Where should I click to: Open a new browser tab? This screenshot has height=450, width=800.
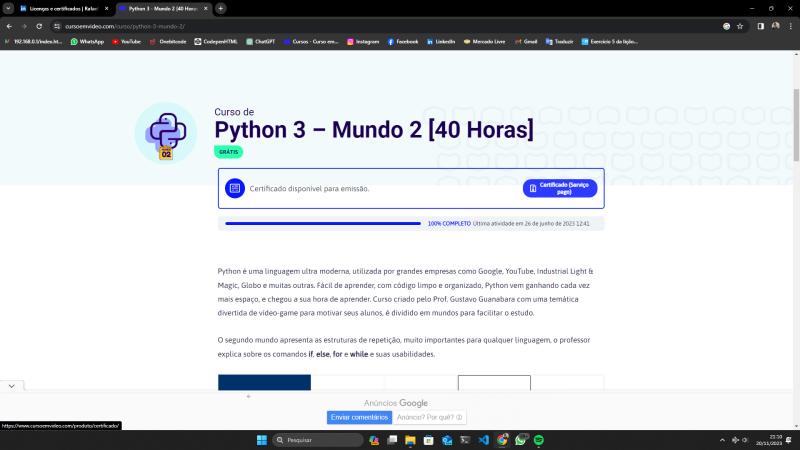[x=220, y=8]
